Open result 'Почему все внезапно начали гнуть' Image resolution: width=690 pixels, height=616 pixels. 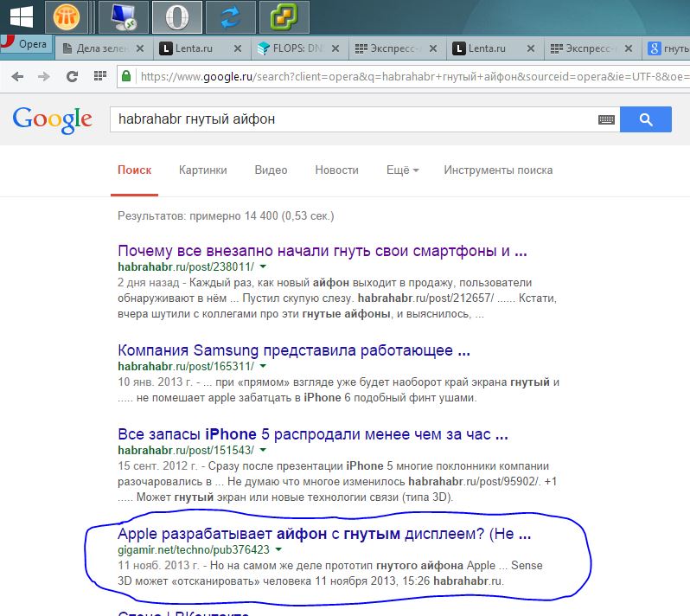pos(323,251)
